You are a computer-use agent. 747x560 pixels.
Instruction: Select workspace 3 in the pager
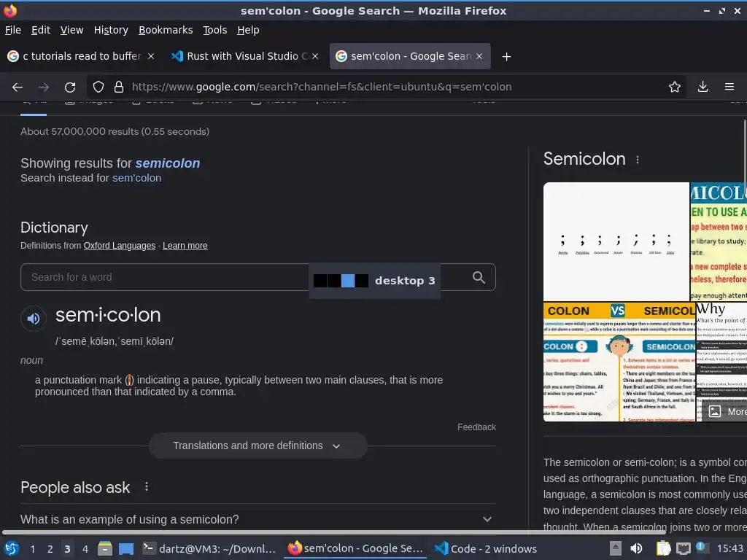67,549
